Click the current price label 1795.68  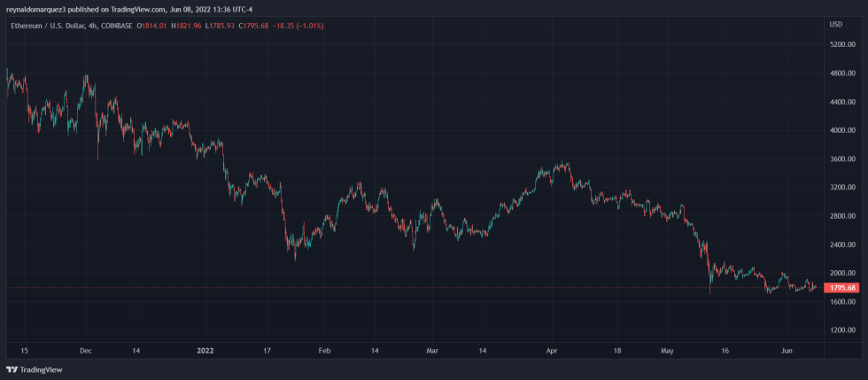pos(843,288)
